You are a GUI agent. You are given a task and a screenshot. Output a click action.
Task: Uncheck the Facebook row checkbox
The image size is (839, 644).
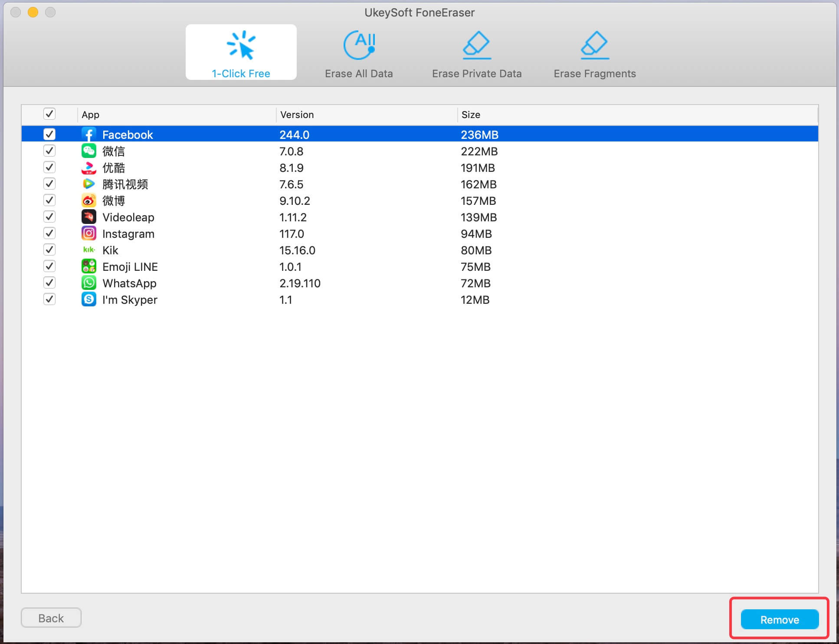(x=49, y=134)
